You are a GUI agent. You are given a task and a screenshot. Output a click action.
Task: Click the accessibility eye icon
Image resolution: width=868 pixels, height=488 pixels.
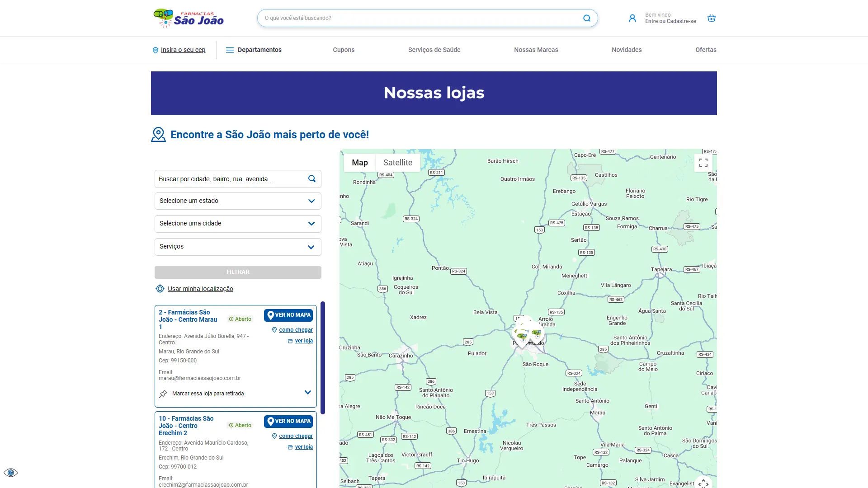click(11, 473)
